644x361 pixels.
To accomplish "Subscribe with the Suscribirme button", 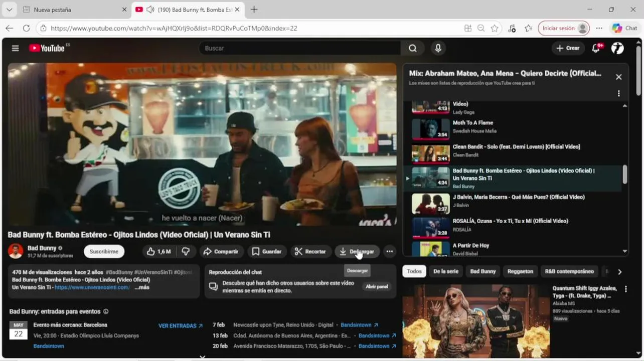I will [x=104, y=252].
